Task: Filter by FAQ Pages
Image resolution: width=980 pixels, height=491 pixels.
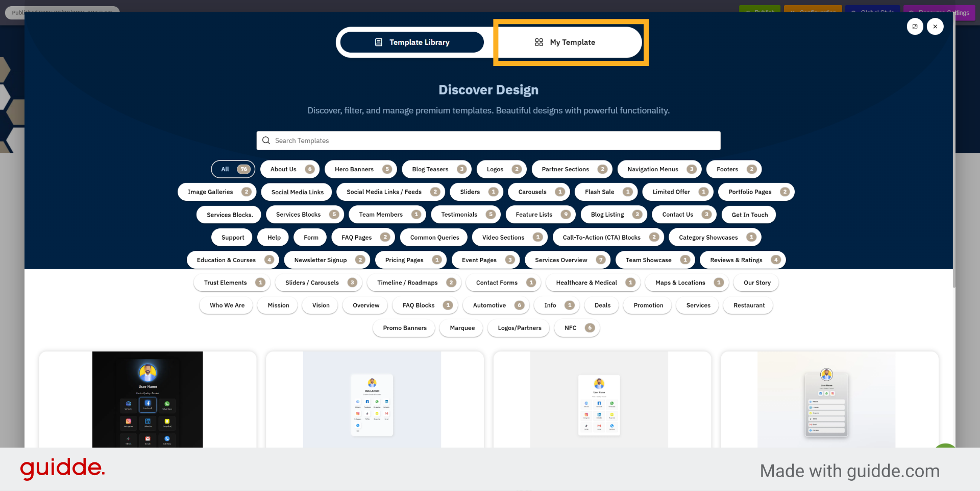Action: pyautogui.click(x=363, y=237)
